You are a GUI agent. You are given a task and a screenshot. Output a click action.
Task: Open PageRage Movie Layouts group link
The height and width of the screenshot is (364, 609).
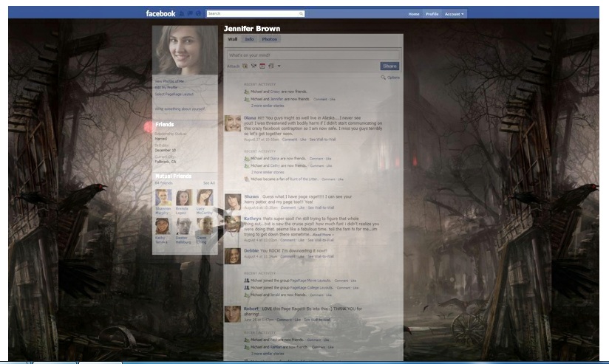point(310,281)
